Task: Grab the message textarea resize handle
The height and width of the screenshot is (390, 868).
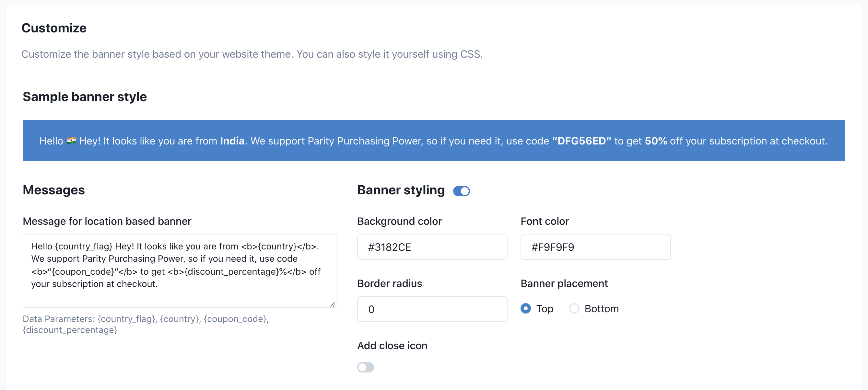Action: coord(333,304)
